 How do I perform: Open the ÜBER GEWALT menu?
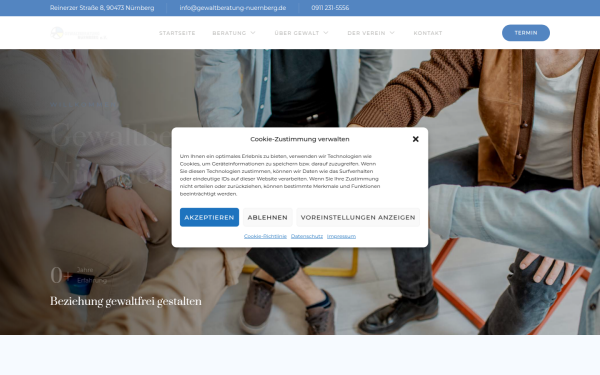pos(297,33)
